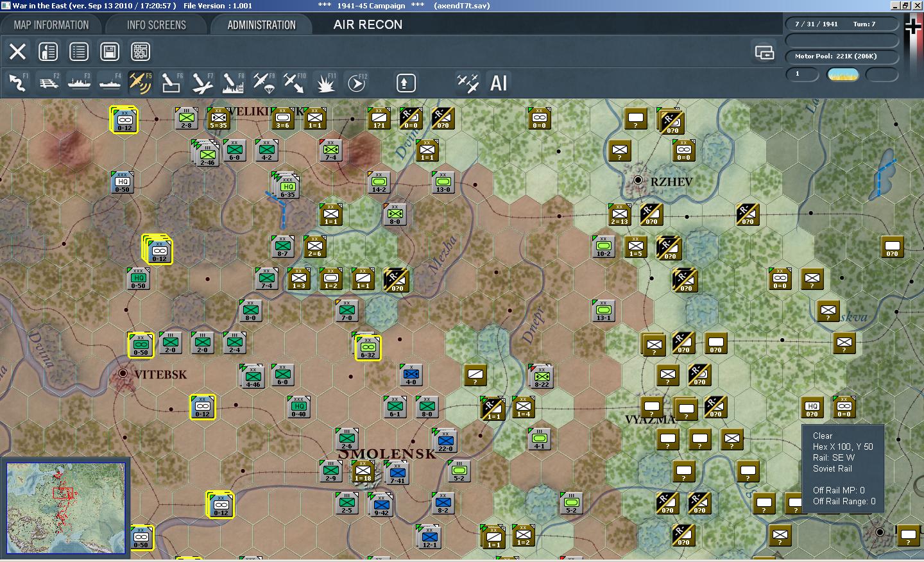Click the floppy disk save game icon
This screenshot has width=924, height=562.
point(110,51)
